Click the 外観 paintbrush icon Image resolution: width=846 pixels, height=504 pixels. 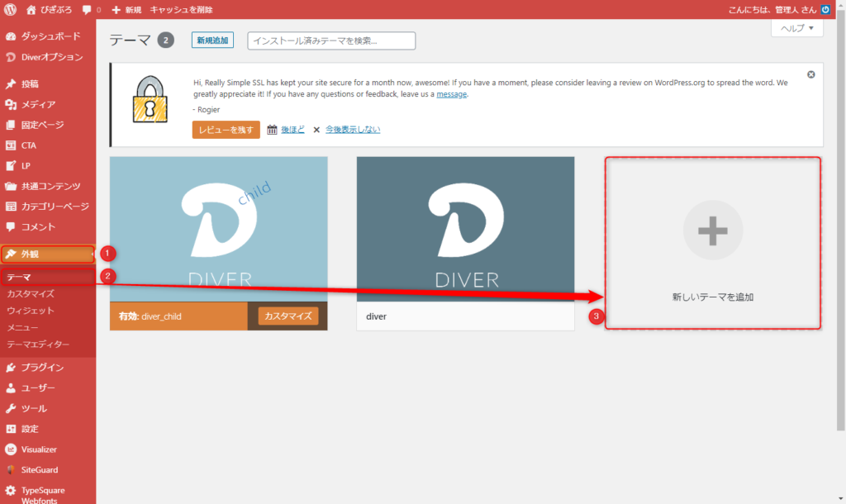point(11,254)
